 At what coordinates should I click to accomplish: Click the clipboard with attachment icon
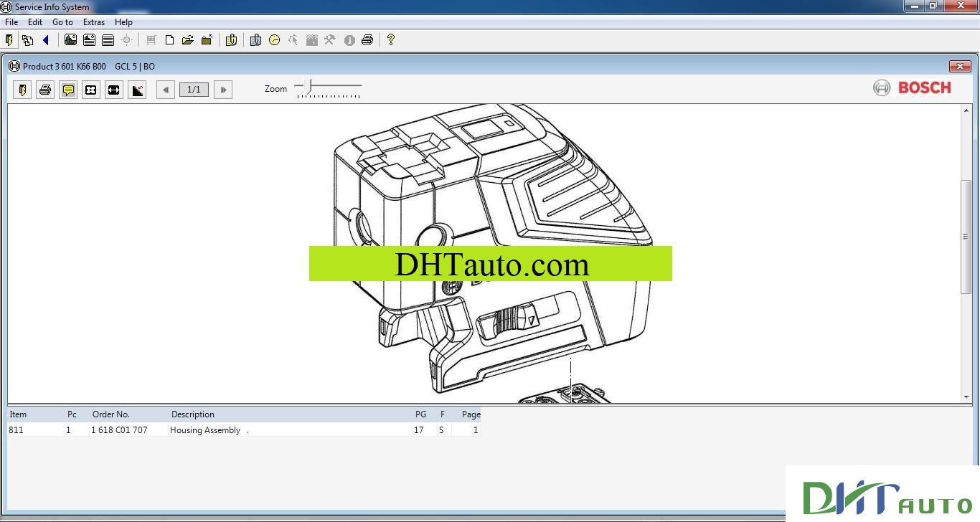[x=231, y=40]
